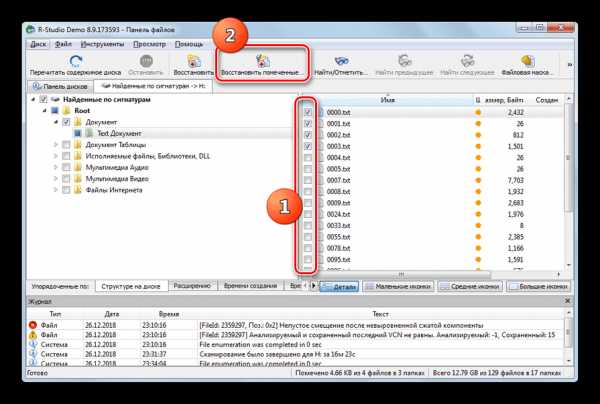Click the Остановить stop icon in toolbar
Screen dimensions: 600x404
pyautogui.click(x=146, y=60)
